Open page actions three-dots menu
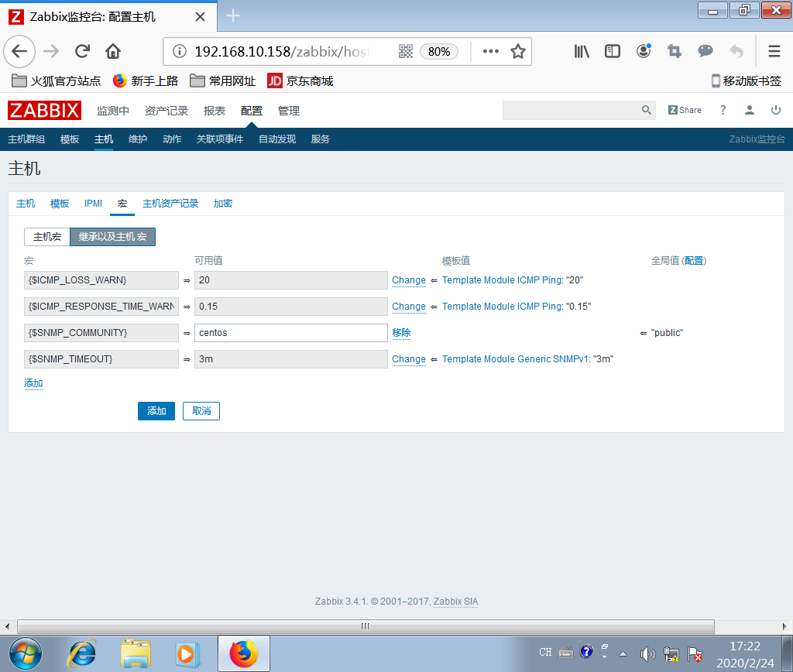793x672 pixels. pyautogui.click(x=490, y=51)
